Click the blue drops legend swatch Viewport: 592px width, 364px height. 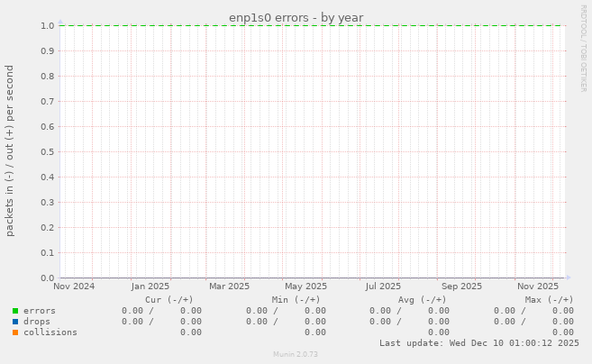coord(15,322)
